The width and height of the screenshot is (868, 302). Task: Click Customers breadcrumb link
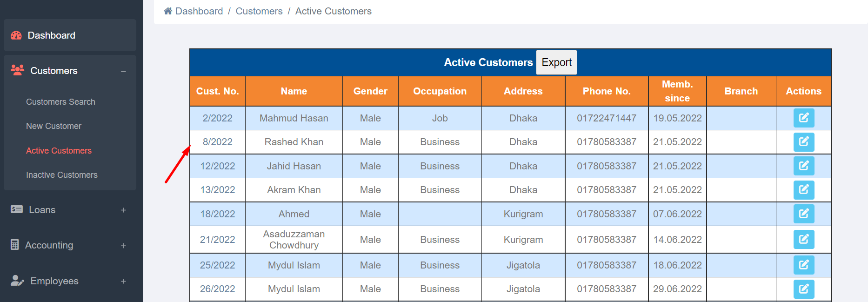point(259,11)
